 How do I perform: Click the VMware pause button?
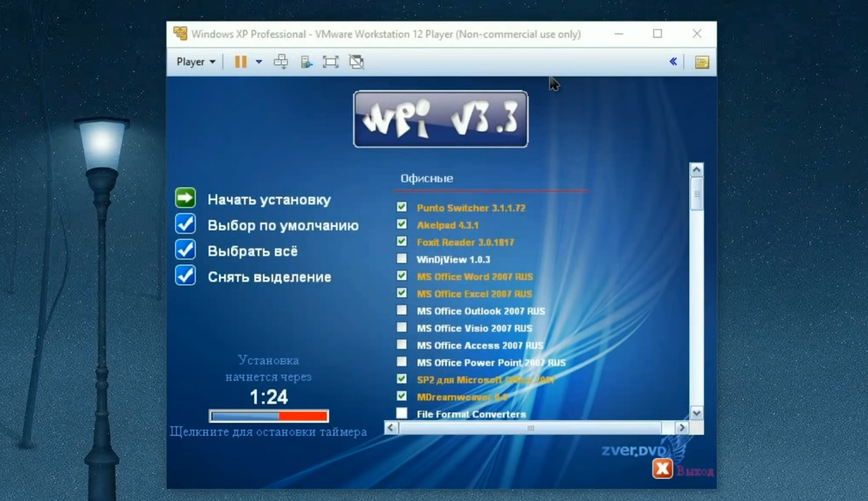[240, 62]
